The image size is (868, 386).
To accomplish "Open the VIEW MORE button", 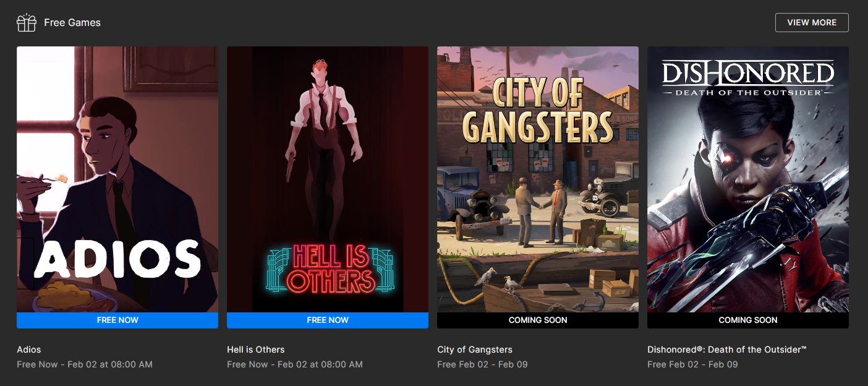I will pos(812,22).
